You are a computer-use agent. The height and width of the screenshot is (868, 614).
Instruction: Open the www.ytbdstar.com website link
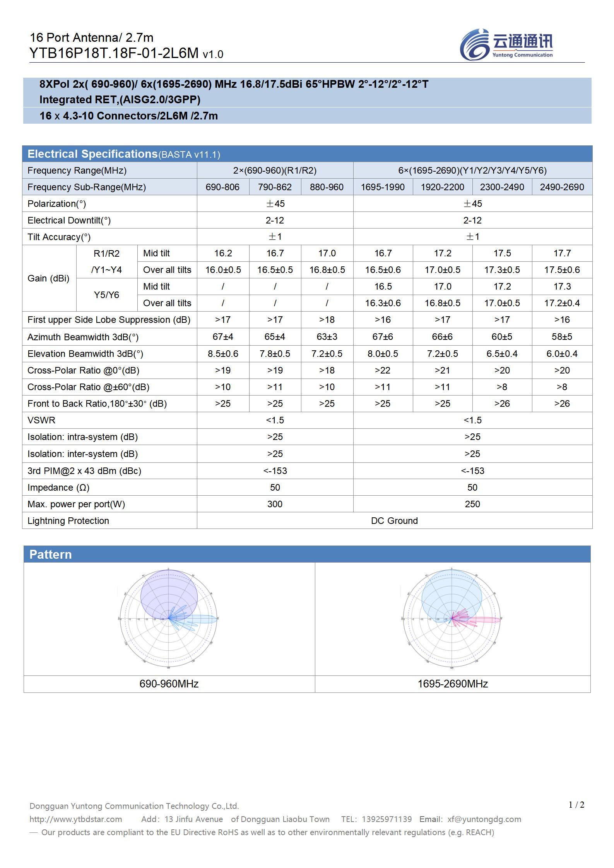coord(76,819)
